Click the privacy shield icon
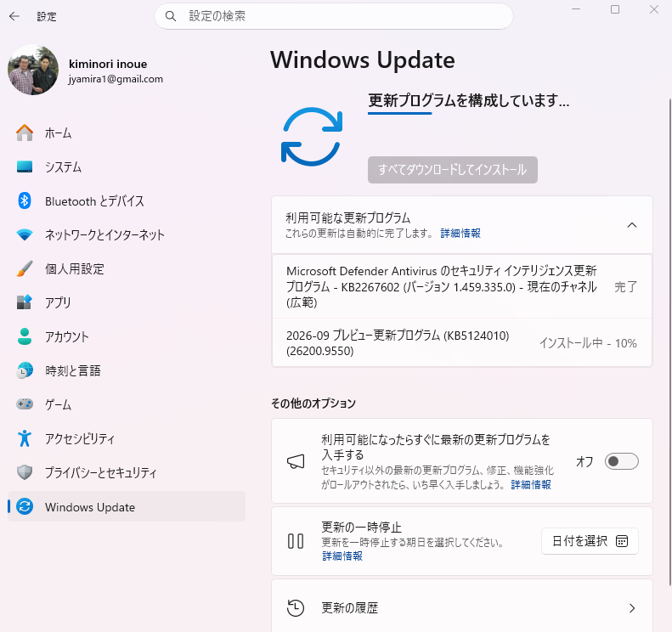672x632 pixels. [25, 472]
